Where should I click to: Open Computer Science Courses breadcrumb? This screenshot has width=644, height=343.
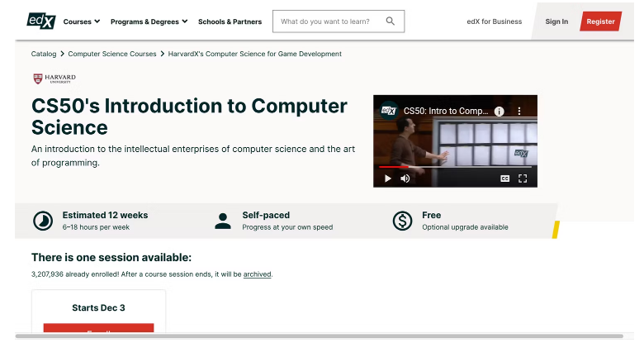pyautogui.click(x=112, y=54)
